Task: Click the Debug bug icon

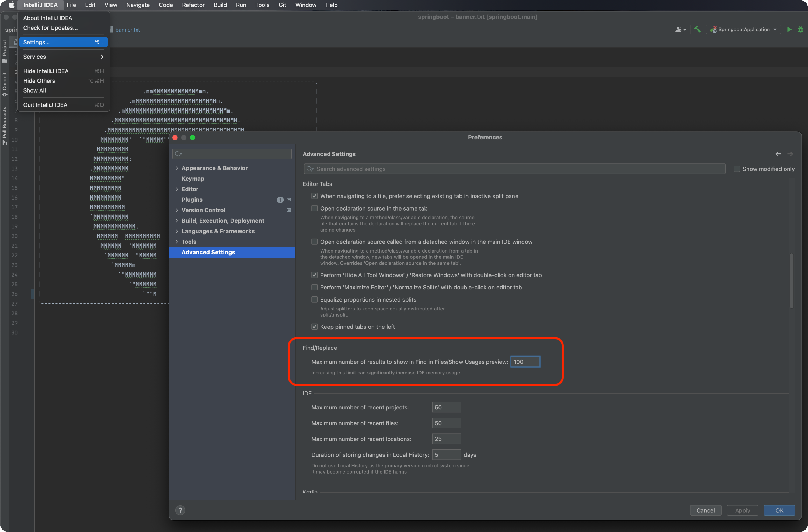Action: point(800,30)
